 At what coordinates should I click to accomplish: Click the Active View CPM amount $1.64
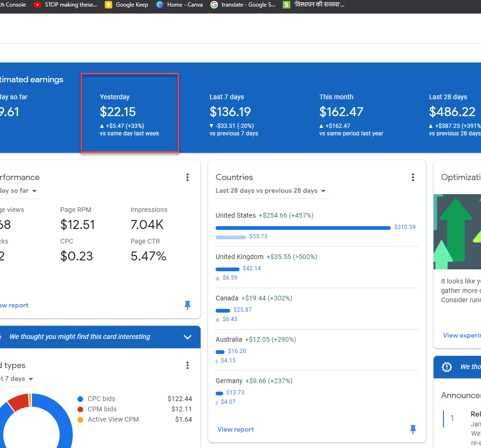184,420
